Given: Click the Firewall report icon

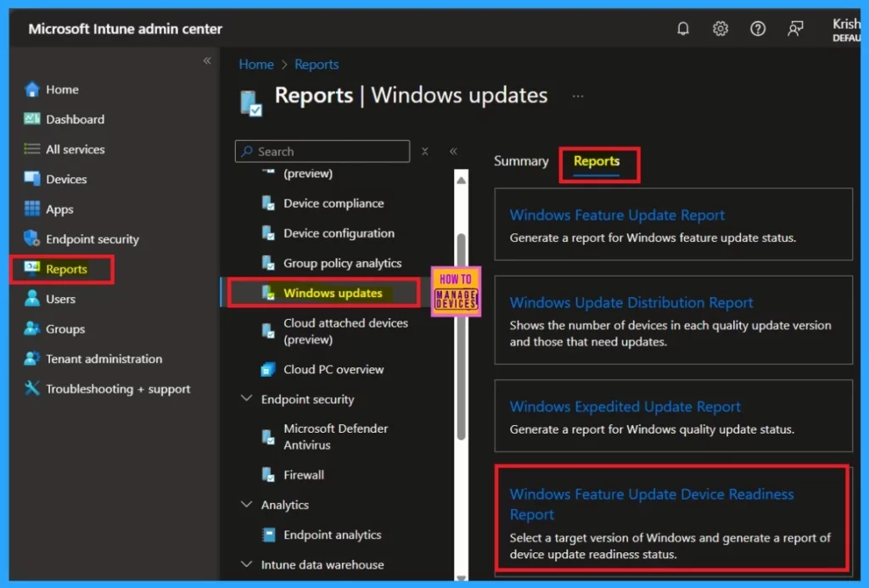Looking at the screenshot, I should tap(268, 475).
